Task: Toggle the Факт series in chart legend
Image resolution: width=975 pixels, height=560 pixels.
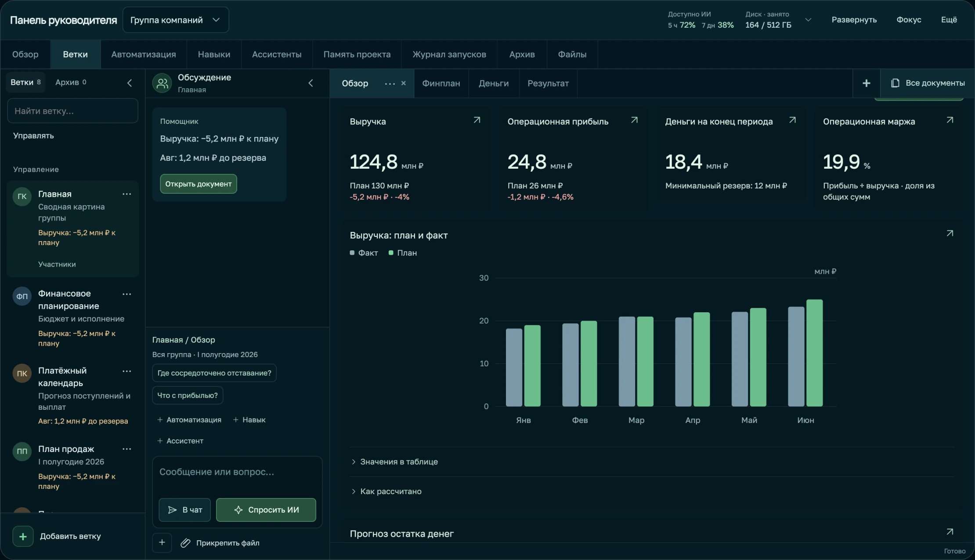Action: (x=364, y=253)
